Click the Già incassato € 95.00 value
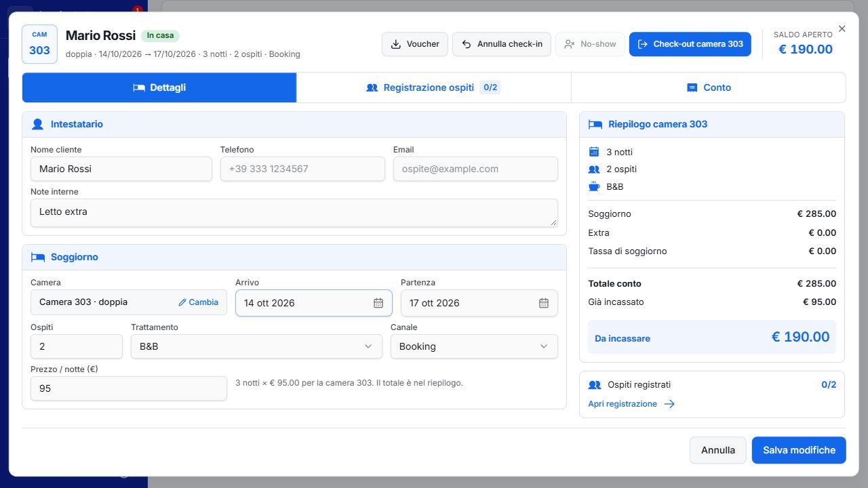868x488 pixels. [819, 302]
